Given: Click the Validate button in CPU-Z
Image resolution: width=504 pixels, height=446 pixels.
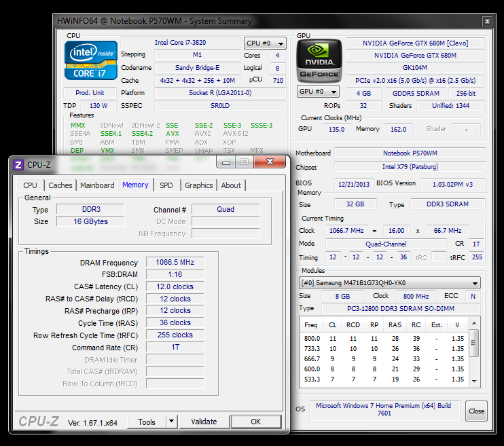Looking at the screenshot, I should (x=204, y=422).
